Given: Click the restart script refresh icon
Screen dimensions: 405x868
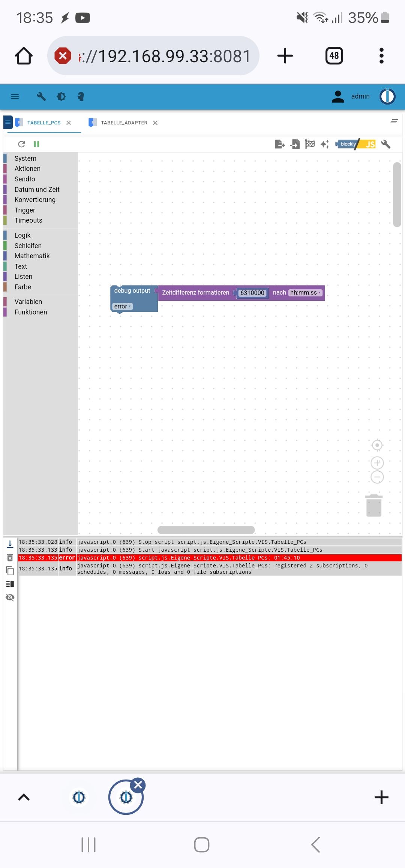Looking at the screenshot, I should [x=21, y=144].
